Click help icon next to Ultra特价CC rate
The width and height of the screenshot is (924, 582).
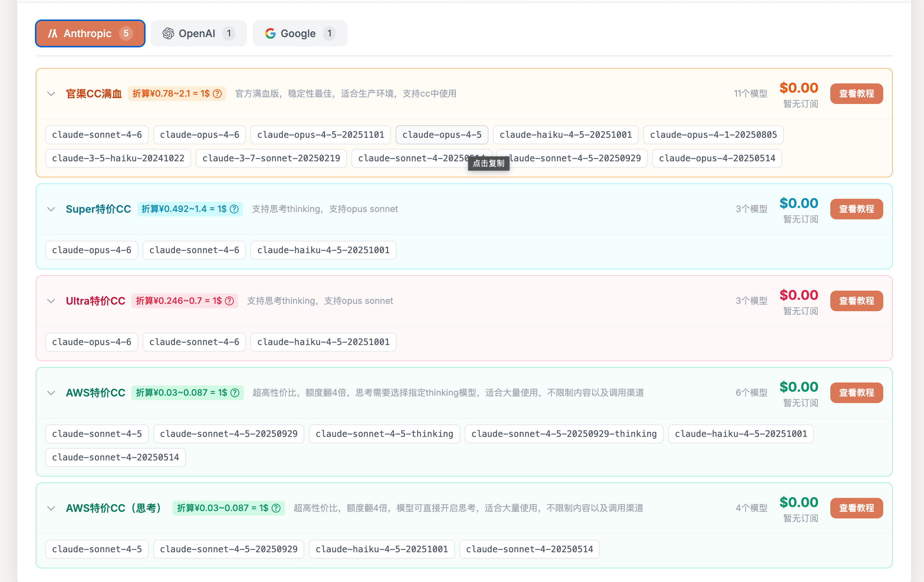229,301
